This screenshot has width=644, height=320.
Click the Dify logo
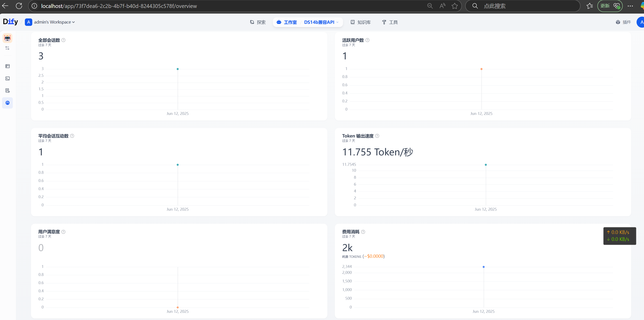11,22
